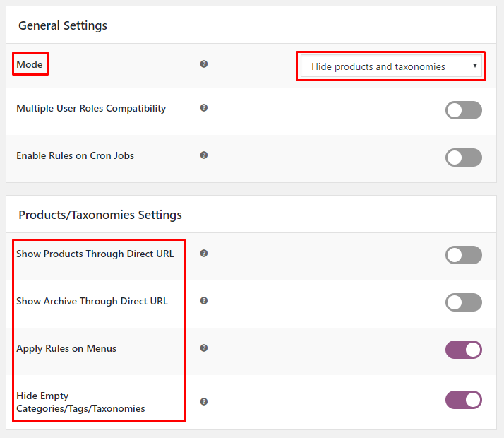This screenshot has width=504, height=438.
Task: Click the Products/Taxonomies Settings section heading
Action: [100, 215]
